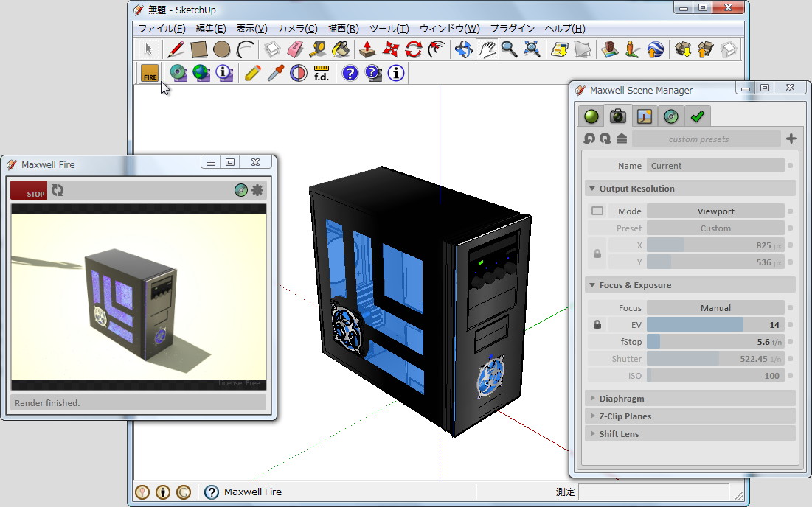The width and height of the screenshot is (812, 507).
Task: Expand the Z-Clip Planes section
Action: pos(592,416)
